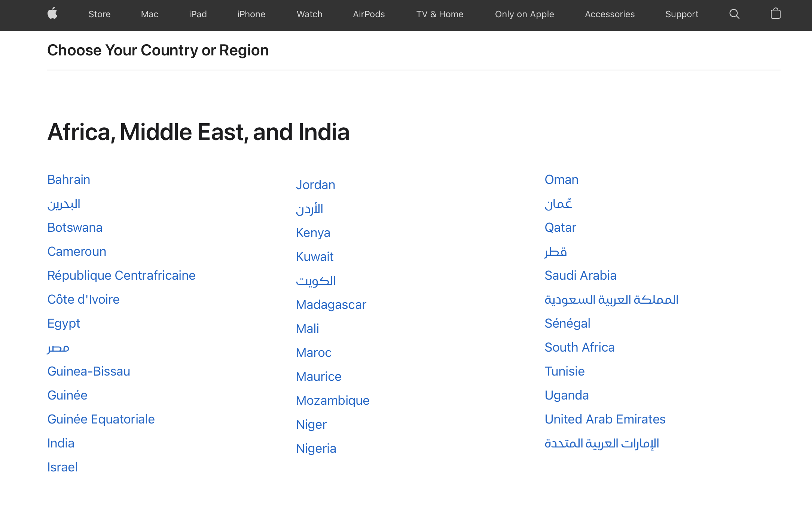Screen dimensions: 812x507
Task: Open the shopping bag icon
Action: point(775,14)
